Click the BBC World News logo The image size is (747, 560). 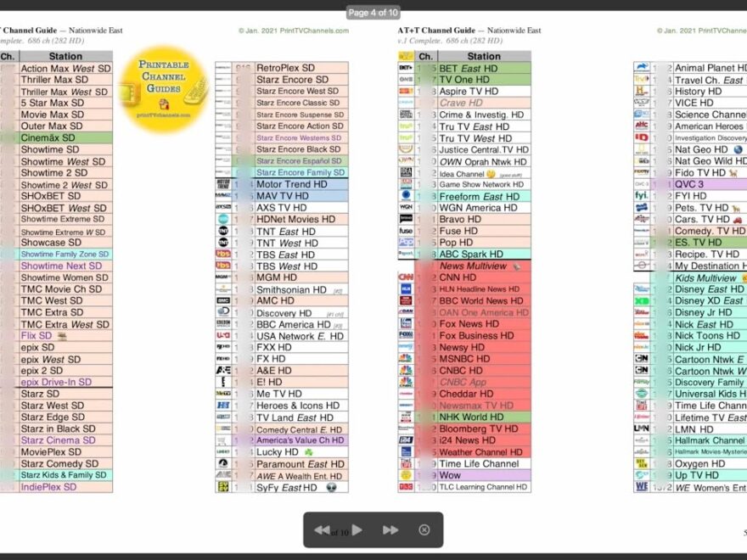coord(406,300)
